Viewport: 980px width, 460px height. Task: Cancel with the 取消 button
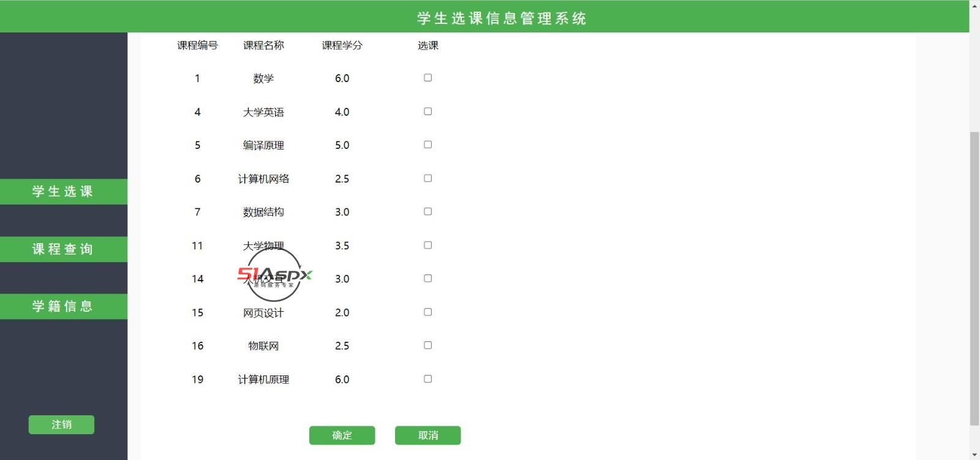coord(428,435)
